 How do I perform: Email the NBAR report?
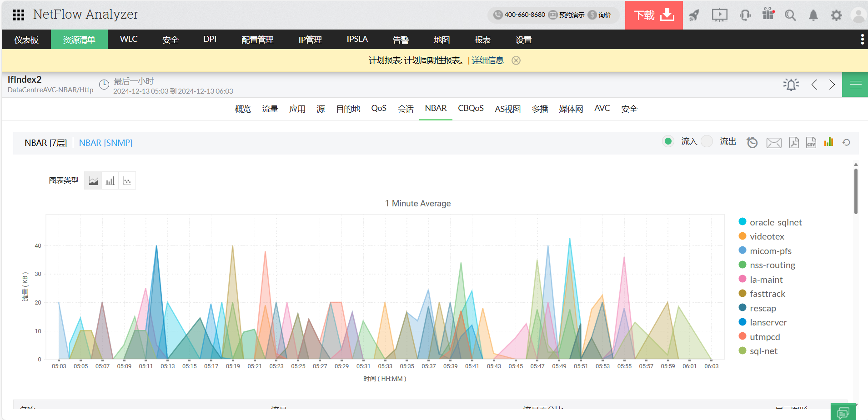(x=773, y=143)
